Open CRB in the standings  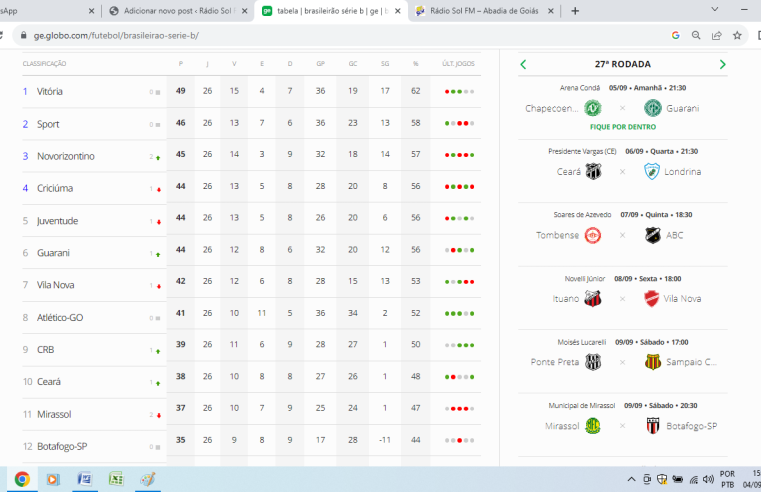click(x=46, y=349)
